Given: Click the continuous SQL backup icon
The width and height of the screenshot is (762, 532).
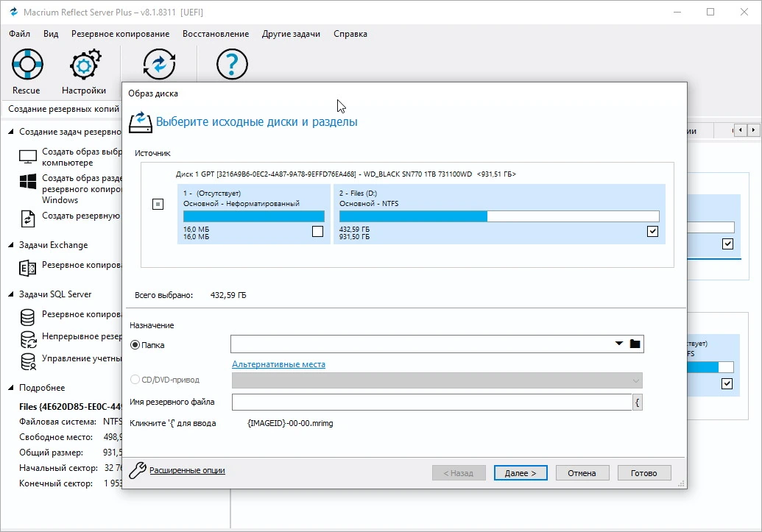Looking at the screenshot, I should click(x=28, y=339).
